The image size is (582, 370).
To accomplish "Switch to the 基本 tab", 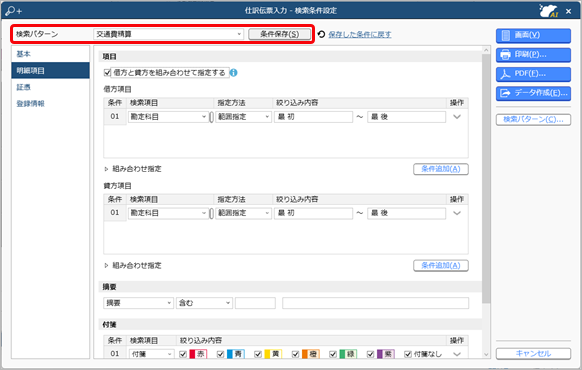I will point(50,54).
